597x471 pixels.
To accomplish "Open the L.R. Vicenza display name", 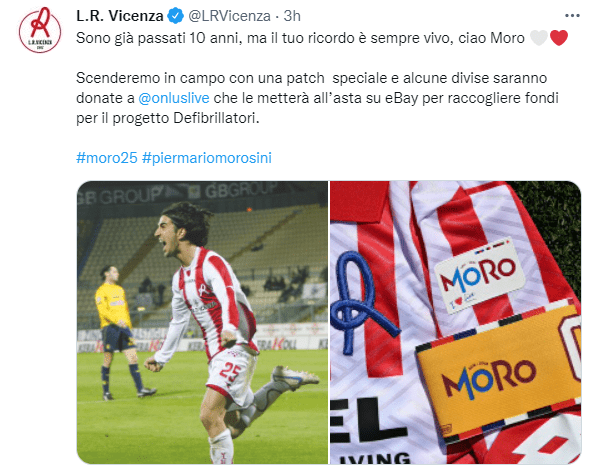I will (120, 16).
